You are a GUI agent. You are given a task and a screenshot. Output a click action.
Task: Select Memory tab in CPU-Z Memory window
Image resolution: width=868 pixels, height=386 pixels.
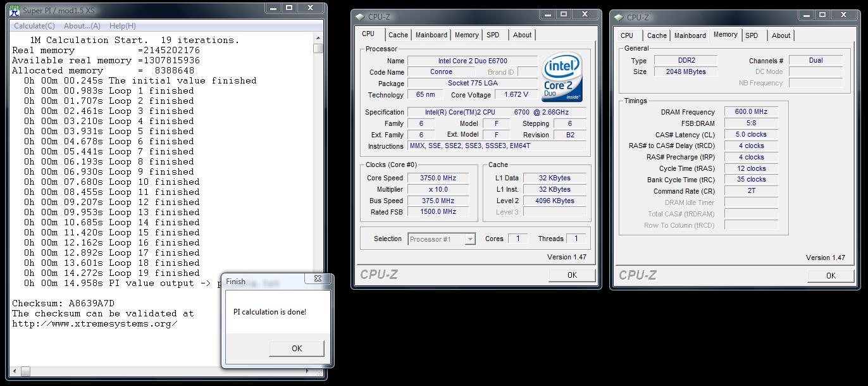pos(725,35)
